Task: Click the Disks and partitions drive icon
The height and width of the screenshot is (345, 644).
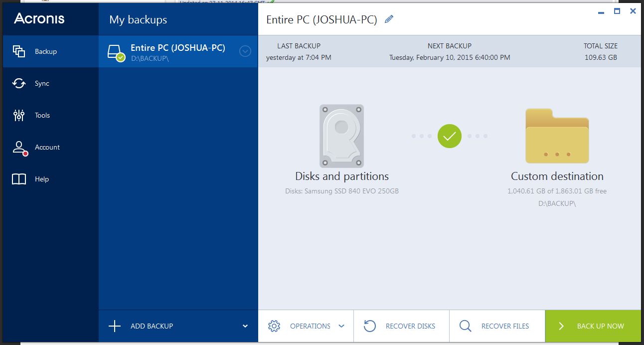Action: 341,136
